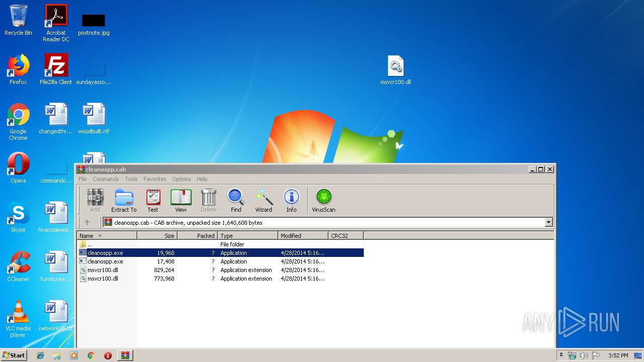Sort files by the Name column
The image size is (644, 362).
click(107, 235)
